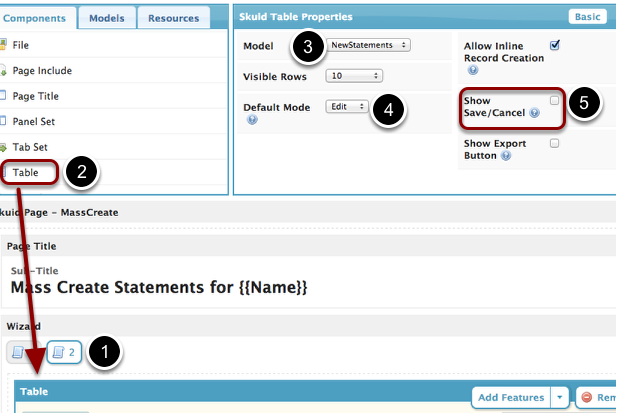Screen dimensions: 617x418
Task: Click help icon under Allow Inline Record Creation
Action: coord(472,71)
